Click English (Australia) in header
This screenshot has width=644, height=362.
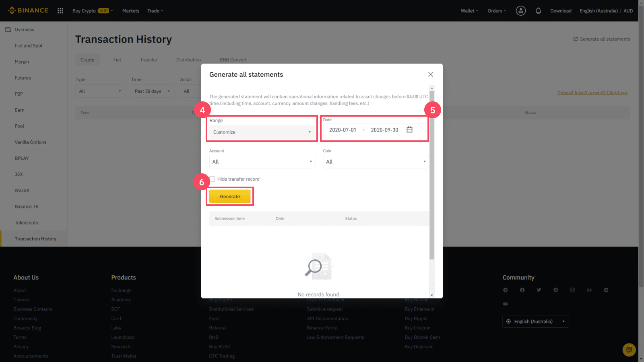[599, 11]
